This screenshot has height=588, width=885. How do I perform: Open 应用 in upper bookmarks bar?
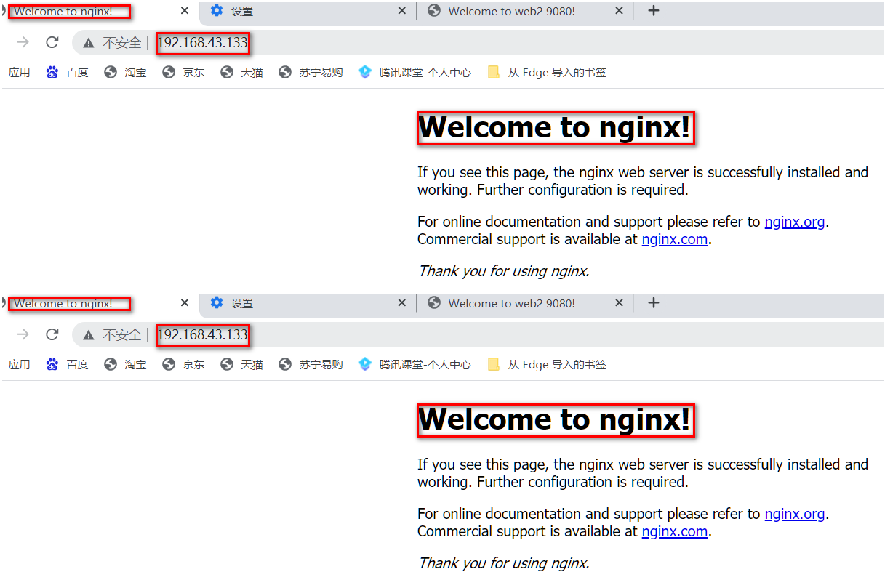coord(20,73)
